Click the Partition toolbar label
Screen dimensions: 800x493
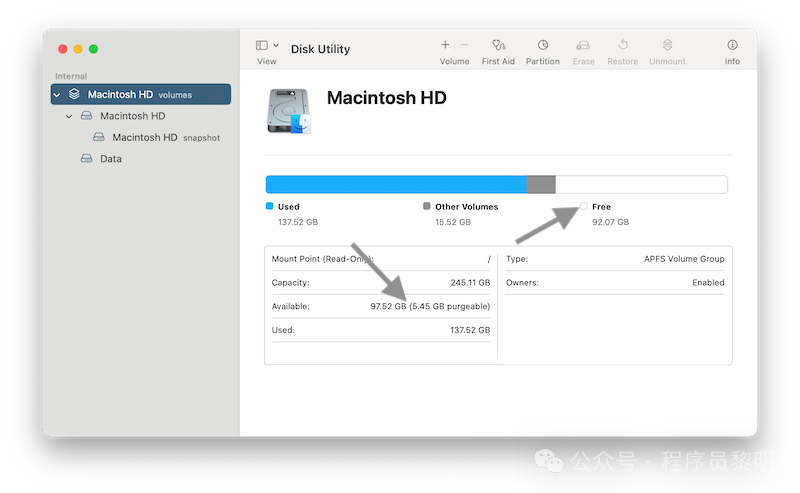[543, 61]
